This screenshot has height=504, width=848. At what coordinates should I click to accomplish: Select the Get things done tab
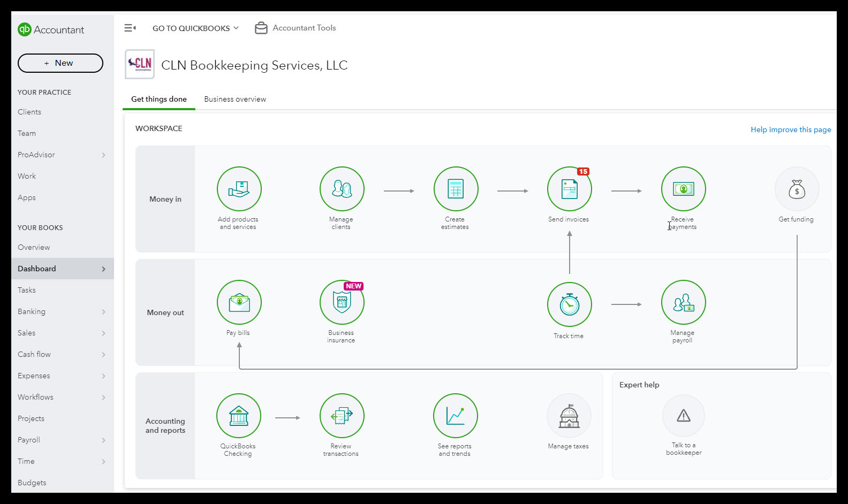tap(159, 100)
